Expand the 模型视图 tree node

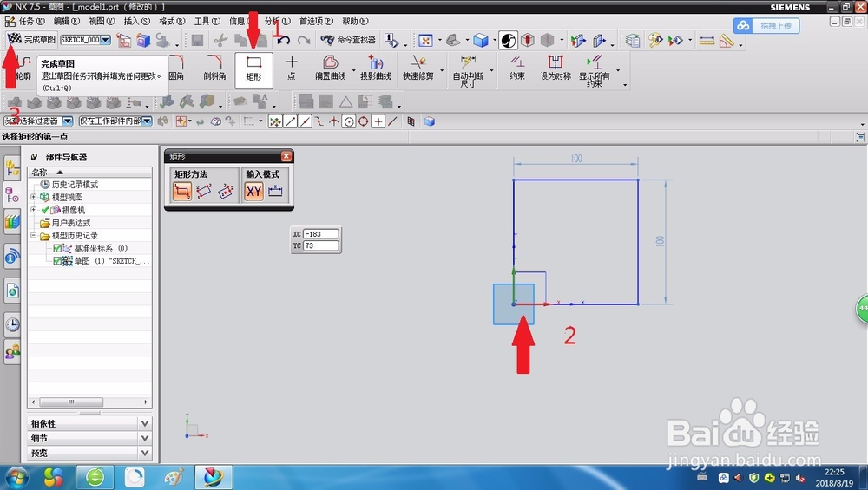34,197
